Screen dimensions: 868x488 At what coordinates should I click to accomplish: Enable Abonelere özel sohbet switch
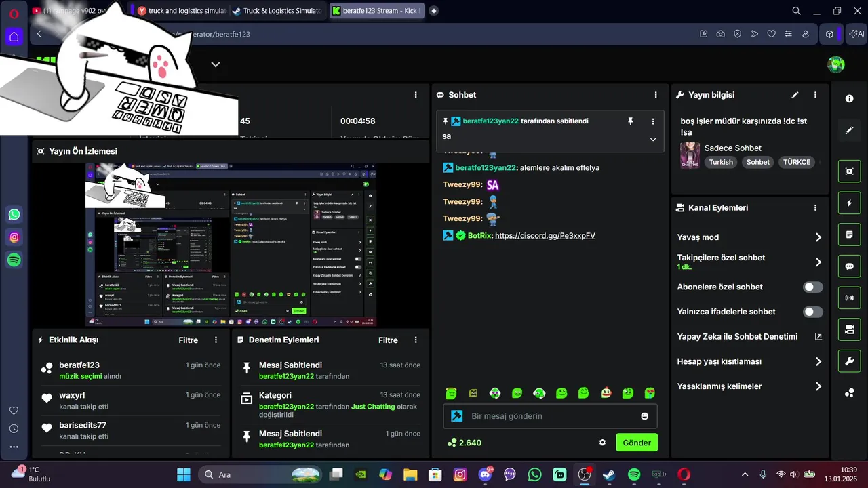click(x=813, y=287)
